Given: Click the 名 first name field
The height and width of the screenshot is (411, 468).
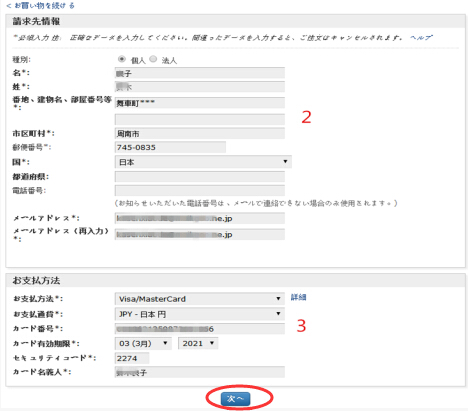Looking at the screenshot, I should 200,73.
